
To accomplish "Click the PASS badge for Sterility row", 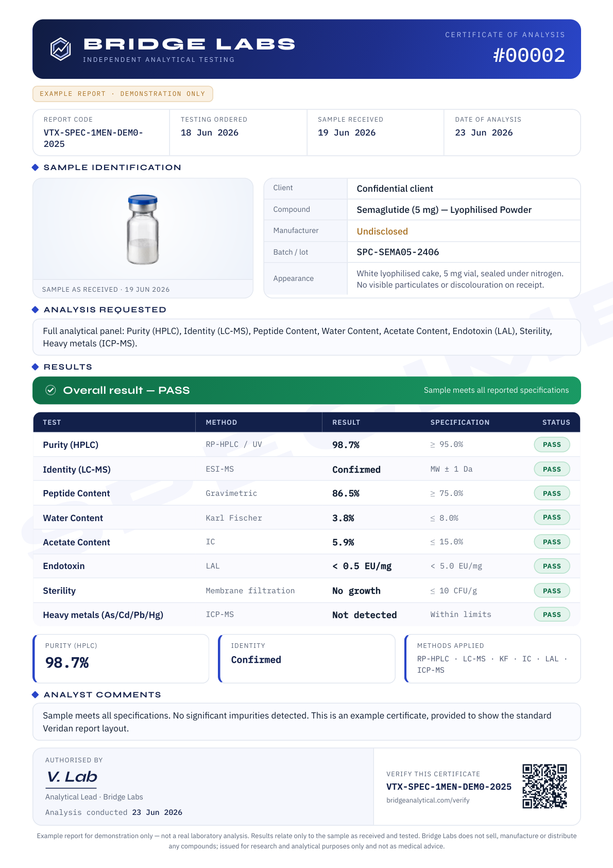I will click(552, 591).
